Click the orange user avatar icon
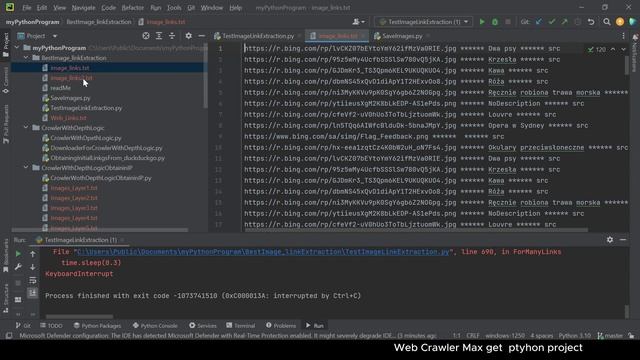Viewport: 640px width, 360px height. (x=620, y=22)
